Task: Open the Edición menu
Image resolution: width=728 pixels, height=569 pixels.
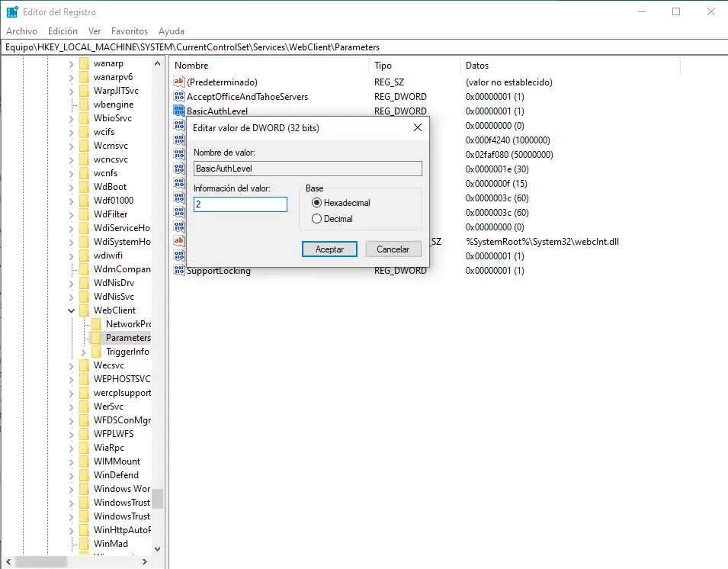Action: tap(63, 31)
